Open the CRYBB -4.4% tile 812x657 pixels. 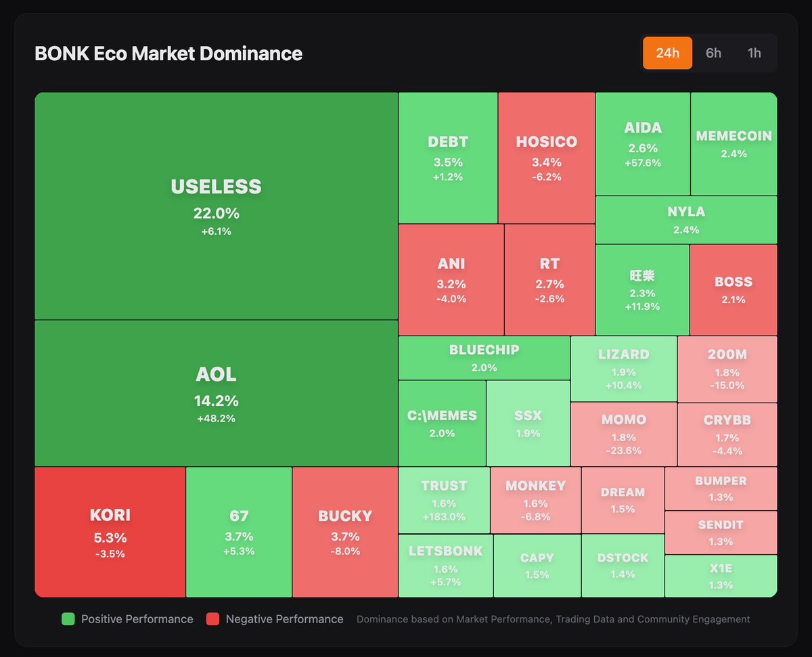tap(727, 434)
